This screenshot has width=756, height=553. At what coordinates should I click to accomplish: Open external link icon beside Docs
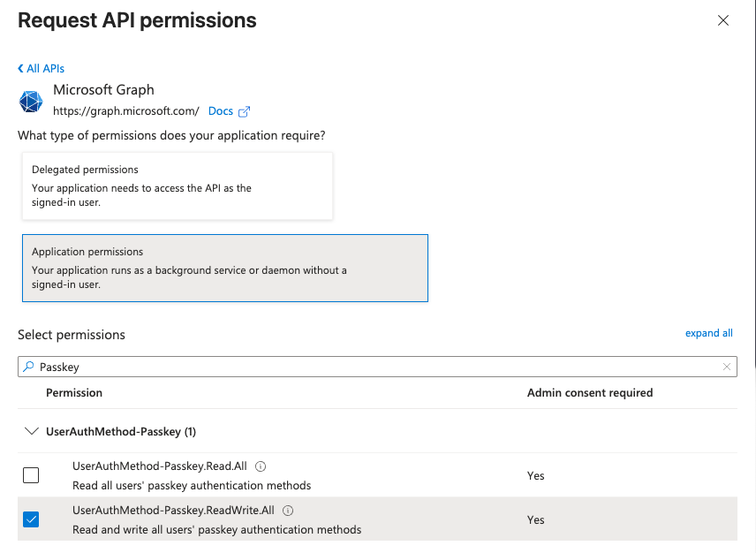(245, 111)
